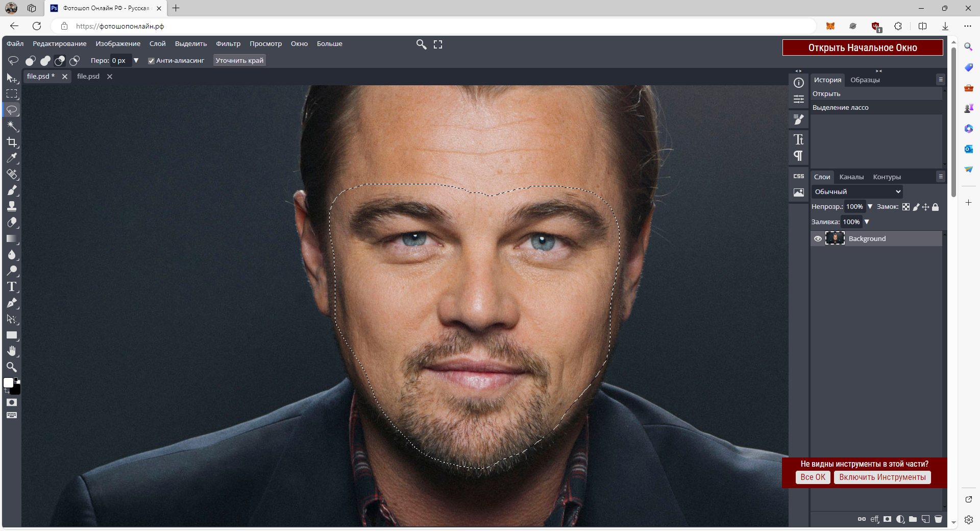Open the blend mode dropdown Обычный
Viewport: 980px width, 531px height.
click(x=857, y=192)
